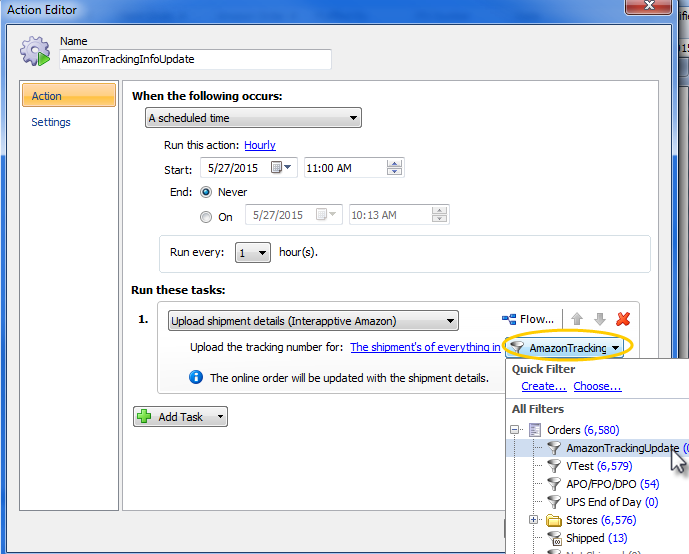Screen dimensions: 689x554
Task: Open the Add Task dropdown arrow
Action: click(220, 416)
